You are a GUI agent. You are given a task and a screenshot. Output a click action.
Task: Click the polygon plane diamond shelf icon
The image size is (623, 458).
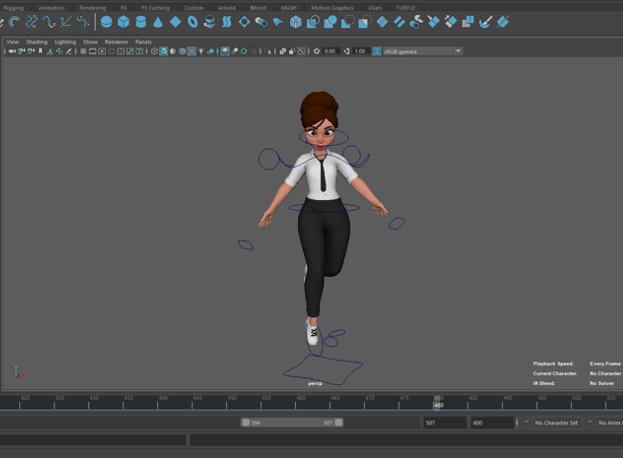175,22
